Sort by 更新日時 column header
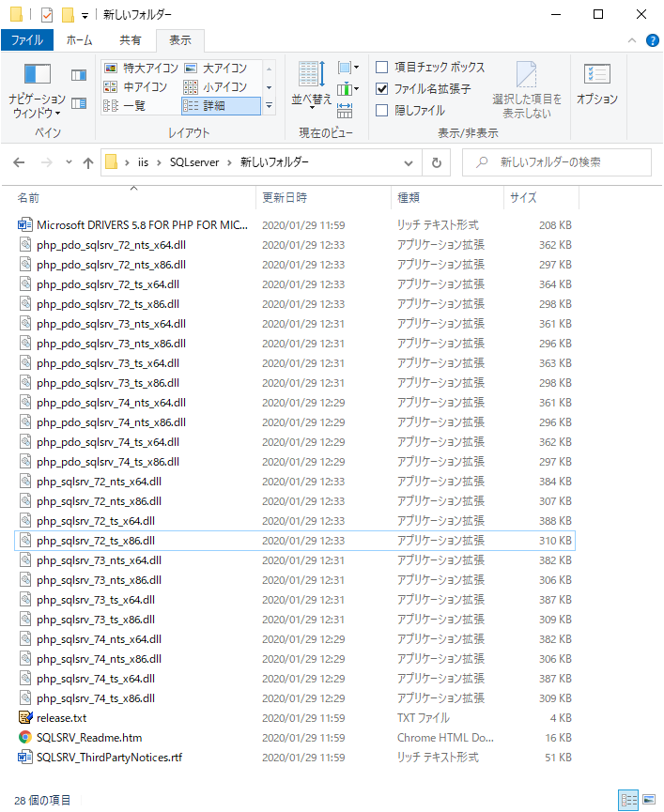 click(323, 197)
